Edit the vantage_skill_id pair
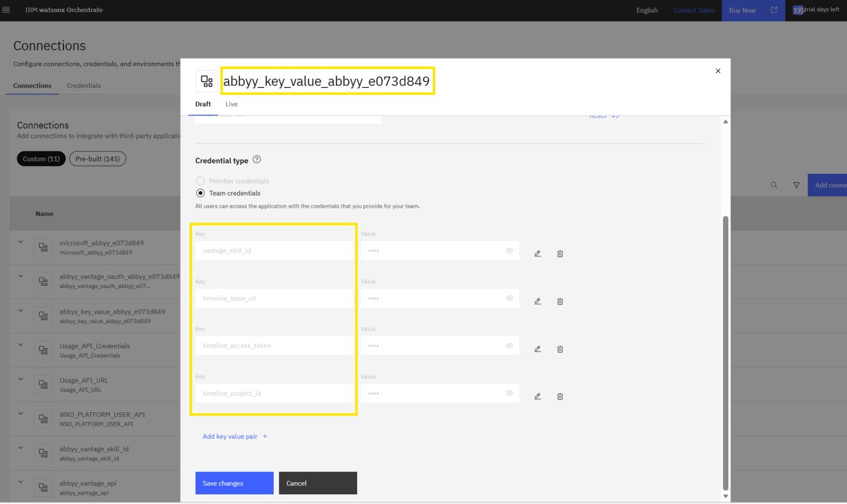 click(537, 253)
